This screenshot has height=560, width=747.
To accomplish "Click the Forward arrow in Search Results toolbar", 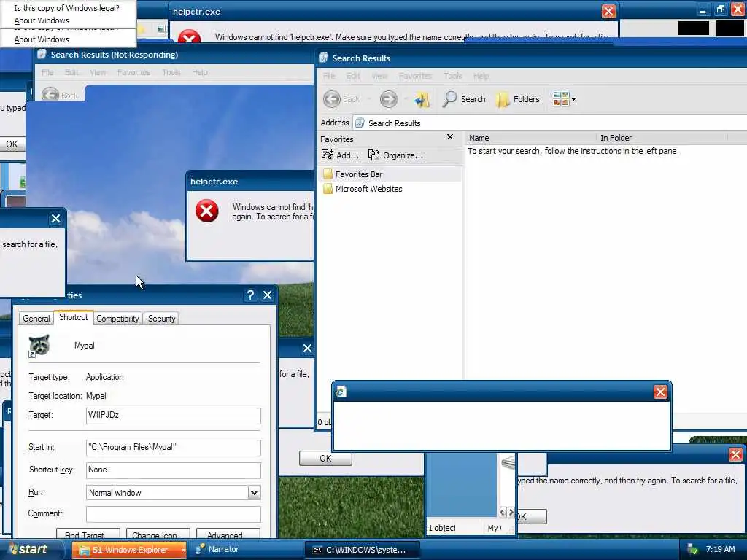I will 388,99.
